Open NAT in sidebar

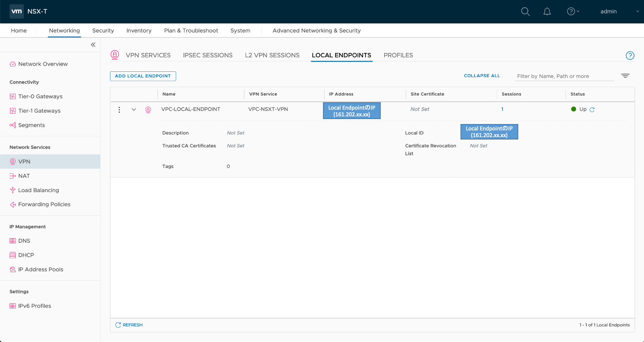pos(24,176)
